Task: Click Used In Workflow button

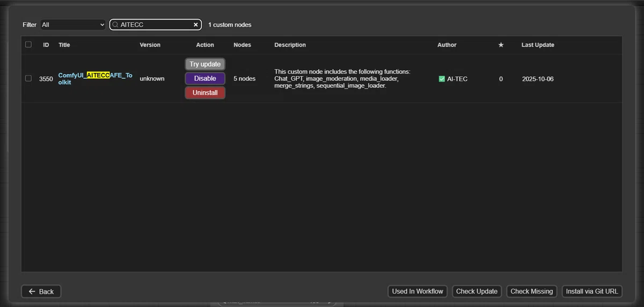Action: pos(418,291)
